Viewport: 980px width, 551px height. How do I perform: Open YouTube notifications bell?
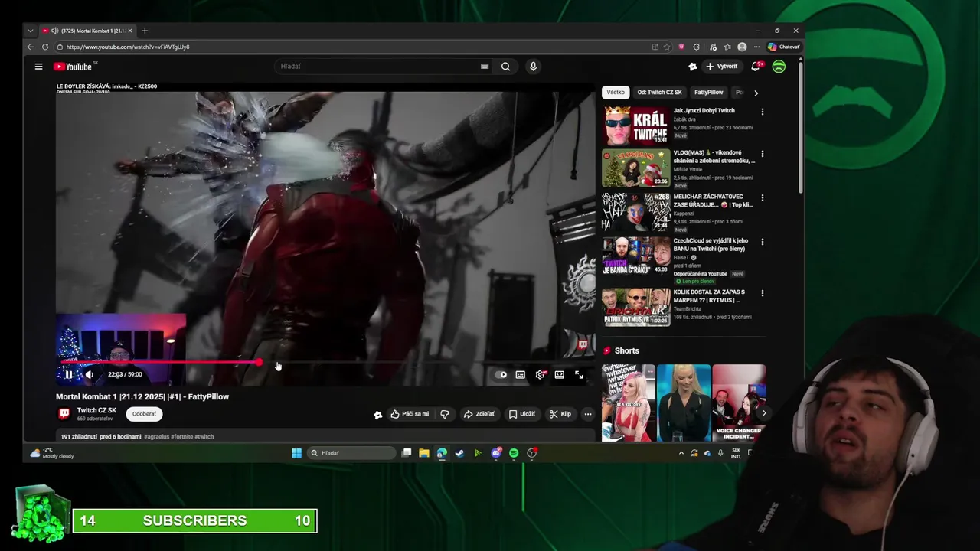click(x=756, y=67)
